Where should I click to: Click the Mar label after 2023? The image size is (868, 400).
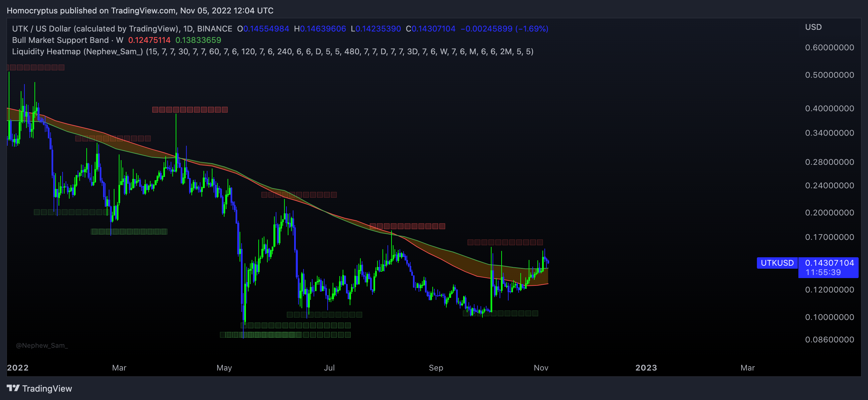747,368
